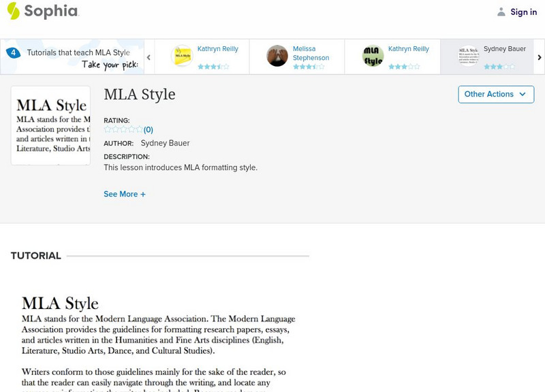This screenshot has width=545, height=392.
Task: Open the Sign in link
Action: (523, 12)
